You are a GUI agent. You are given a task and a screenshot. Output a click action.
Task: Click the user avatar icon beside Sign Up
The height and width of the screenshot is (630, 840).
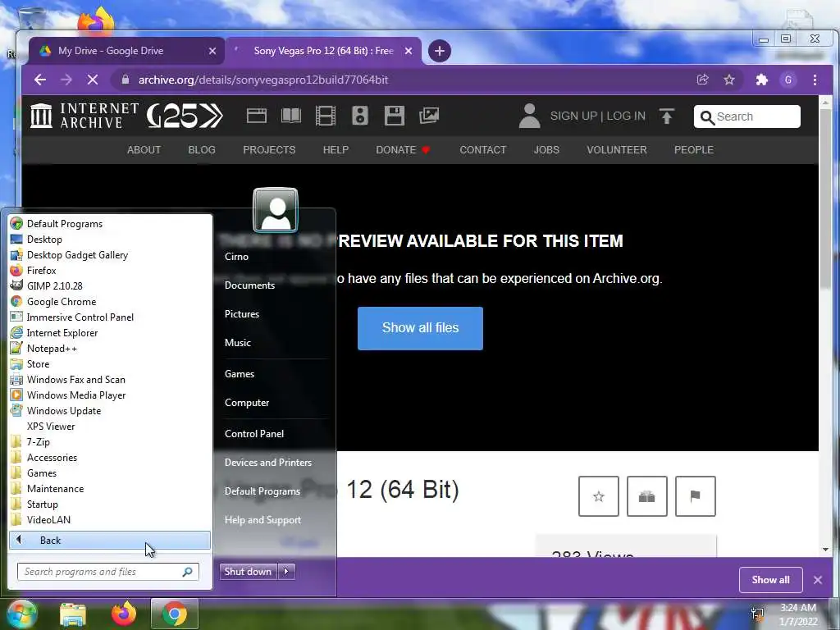coord(529,116)
